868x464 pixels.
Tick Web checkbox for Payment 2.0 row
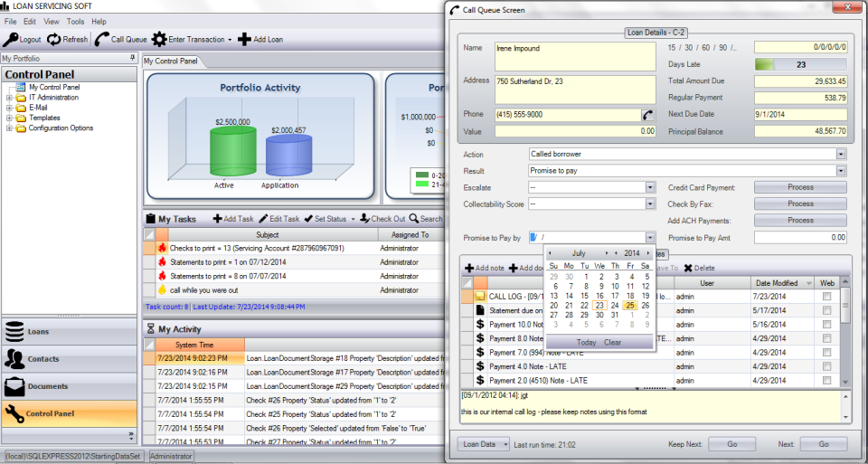[x=826, y=381]
